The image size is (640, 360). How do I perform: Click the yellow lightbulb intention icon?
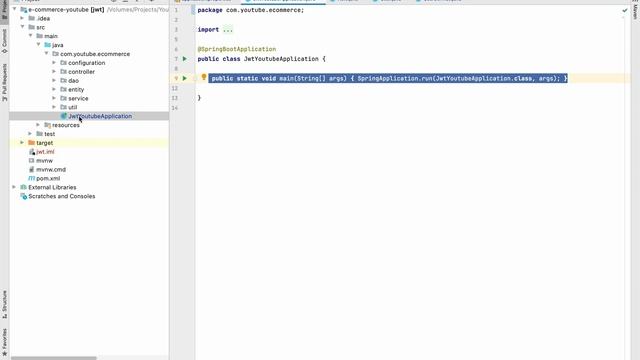tap(204, 77)
